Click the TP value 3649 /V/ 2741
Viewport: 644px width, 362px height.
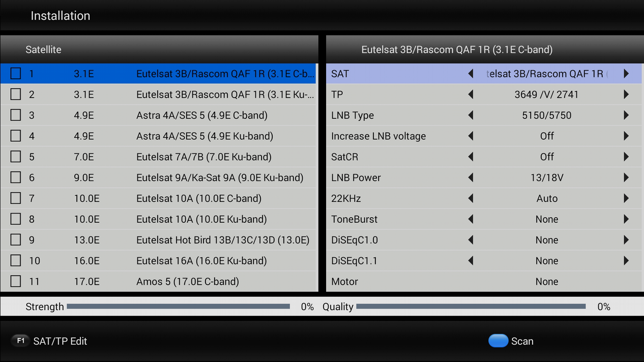pos(546,95)
